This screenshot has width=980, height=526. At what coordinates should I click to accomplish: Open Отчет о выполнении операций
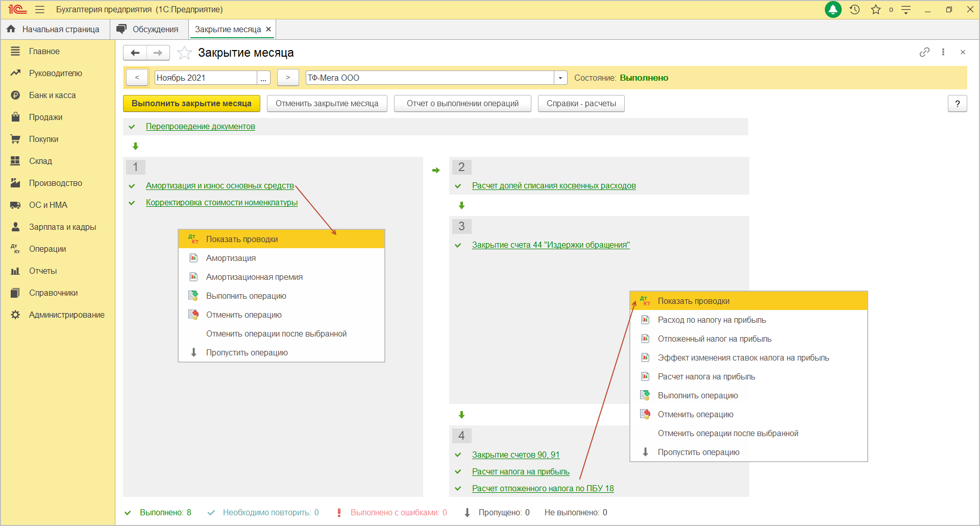click(x=462, y=103)
